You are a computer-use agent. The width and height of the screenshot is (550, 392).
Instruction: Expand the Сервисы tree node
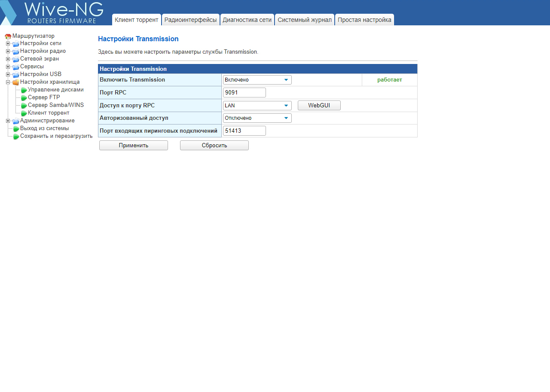tap(8, 67)
